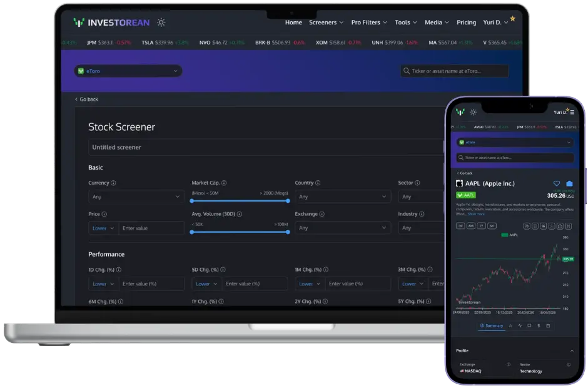588x388 pixels.
Task: Click the 6M Chg. (%) info icon
Action: 120,302
